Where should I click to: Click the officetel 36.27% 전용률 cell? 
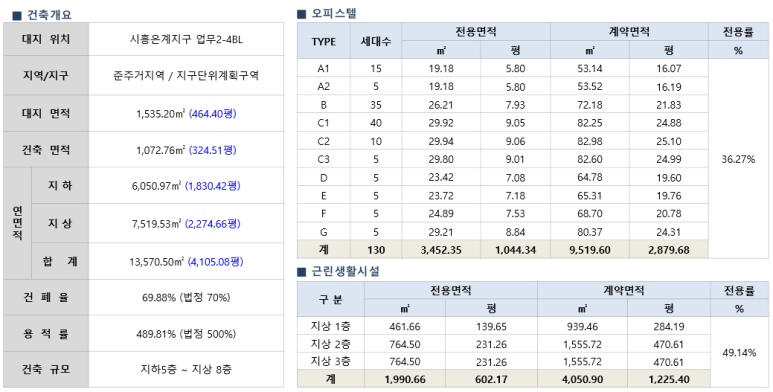[x=738, y=159]
